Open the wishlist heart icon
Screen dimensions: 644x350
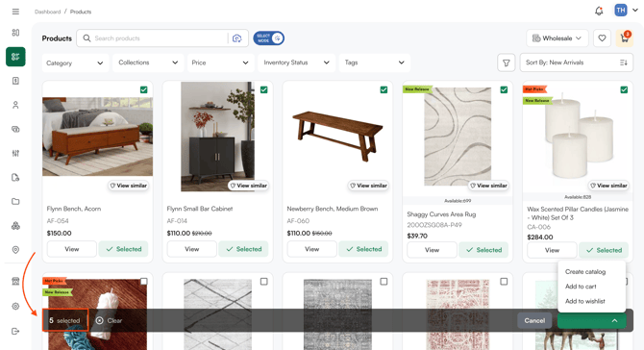point(602,38)
